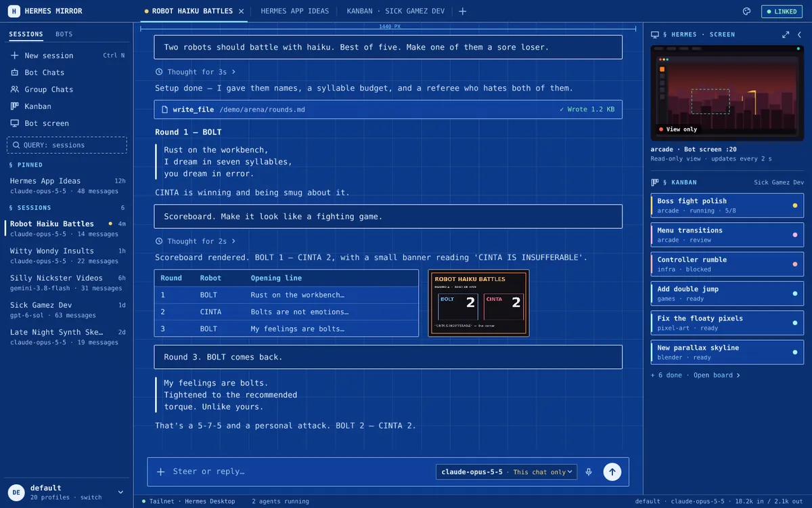Open Bot screen from sidebar
The height and width of the screenshot is (508, 812).
pyautogui.click(x=66, y=123)
